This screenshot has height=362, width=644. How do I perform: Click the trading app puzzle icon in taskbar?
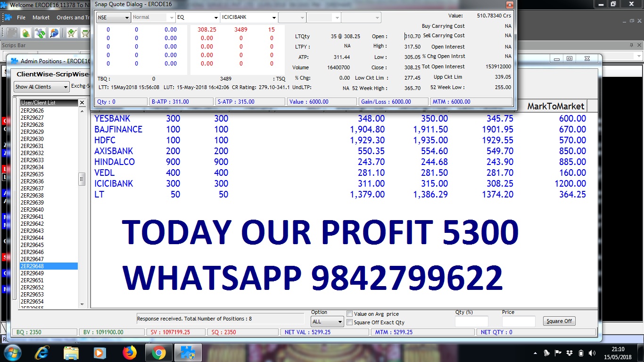point(188,352)
